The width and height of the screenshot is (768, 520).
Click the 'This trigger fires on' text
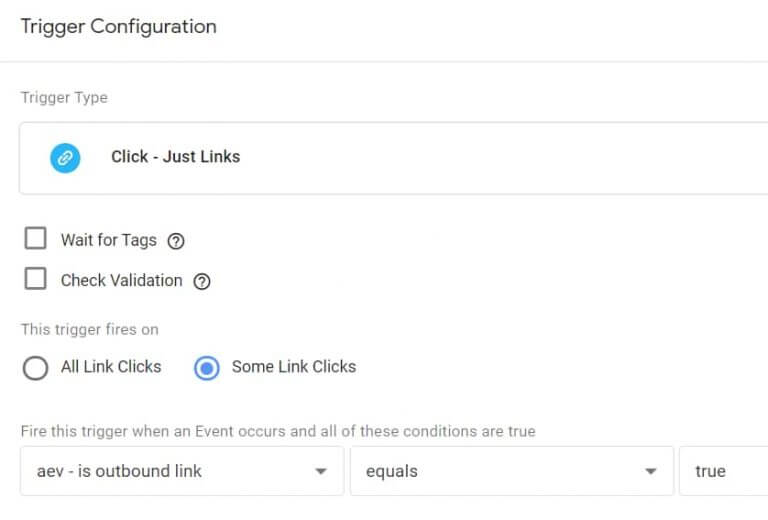(89, 329)
